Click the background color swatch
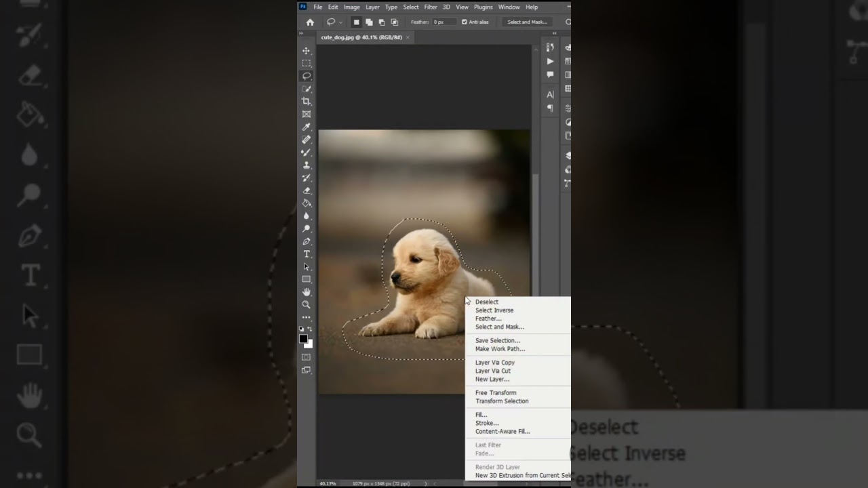 309,344
